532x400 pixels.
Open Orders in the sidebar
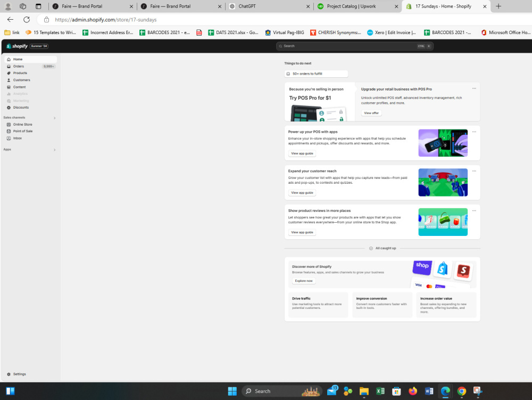[30, 66]
